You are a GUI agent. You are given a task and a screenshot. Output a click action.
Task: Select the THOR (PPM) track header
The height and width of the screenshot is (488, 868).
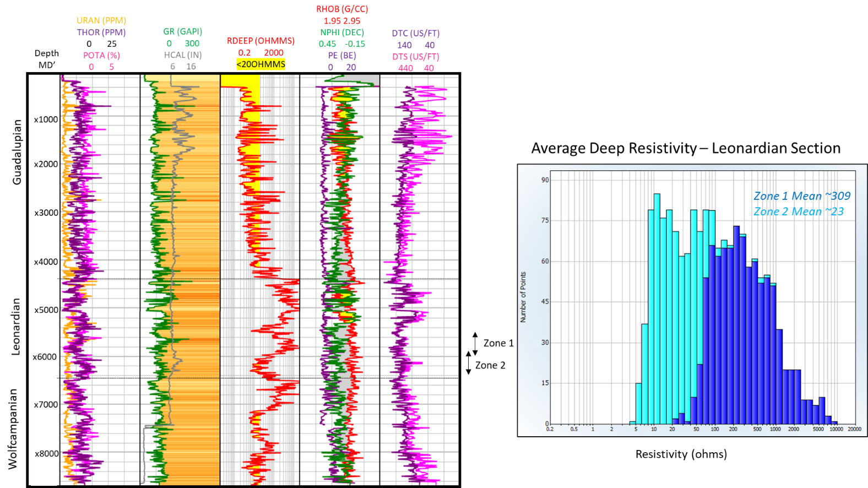[101, 32]
